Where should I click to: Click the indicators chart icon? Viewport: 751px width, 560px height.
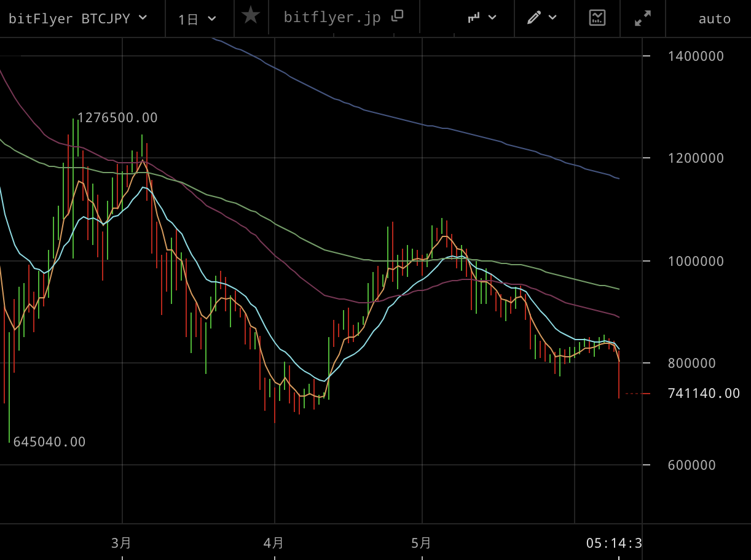[597, 18]
